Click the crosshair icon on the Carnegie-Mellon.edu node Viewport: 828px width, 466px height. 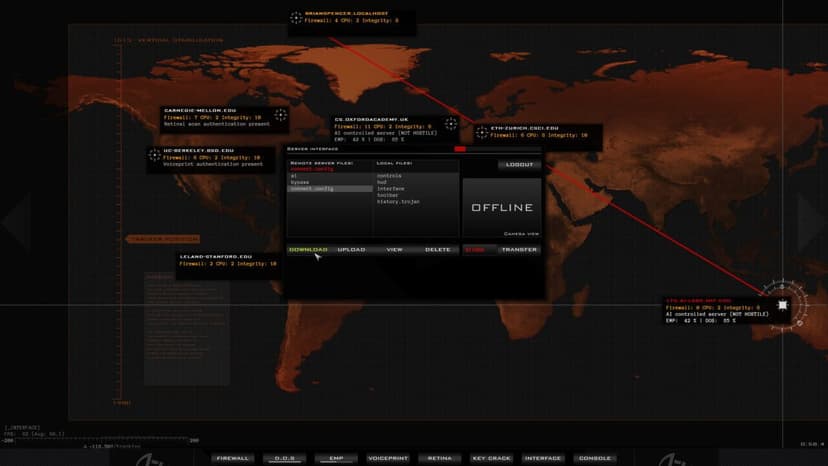tap(280, 115)
